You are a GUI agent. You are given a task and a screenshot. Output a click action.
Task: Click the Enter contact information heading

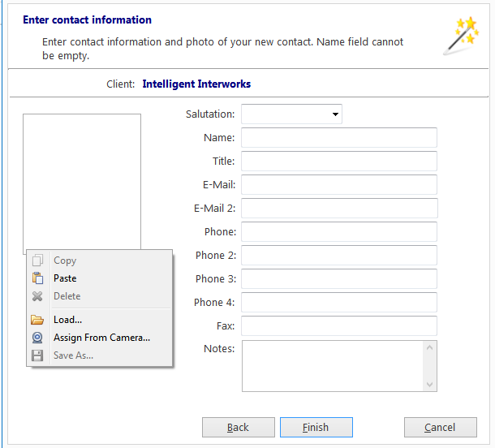(87, 20)
